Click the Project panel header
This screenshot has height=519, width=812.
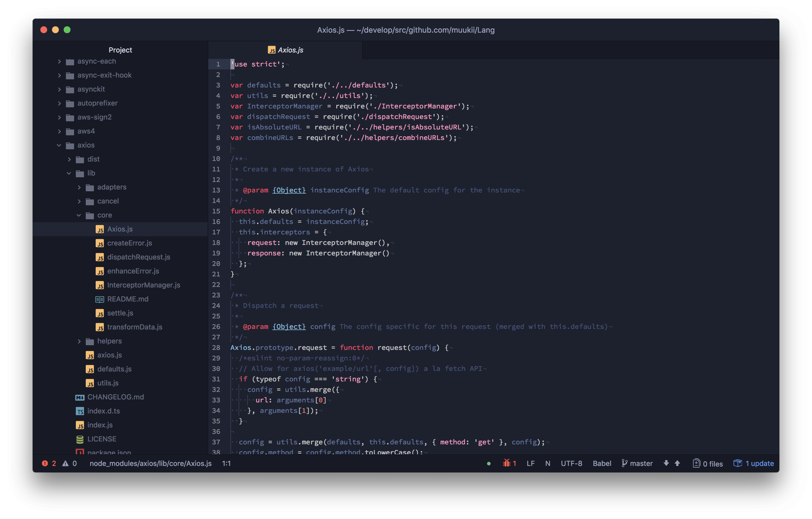120,50
